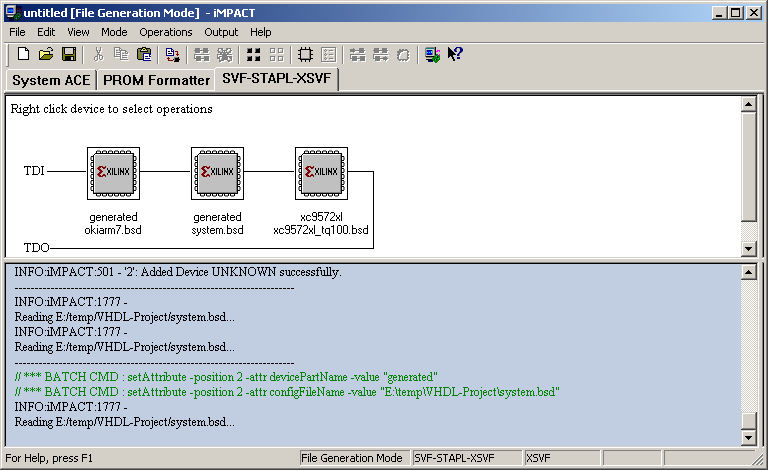Screen dimensions: 768x470
Task: Click the log pane scrollbar thumb
Action: coord(748,421)
